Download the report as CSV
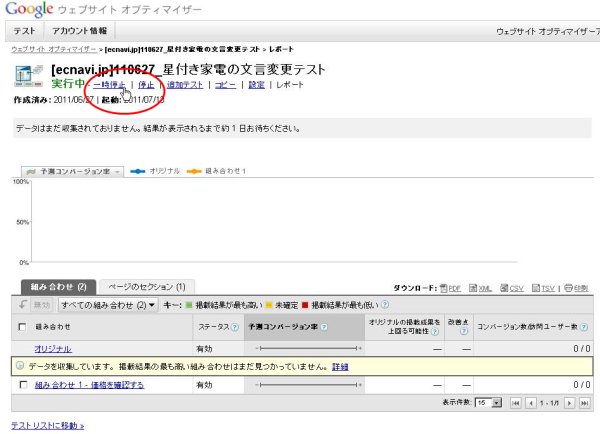 (x=513, y=288)
